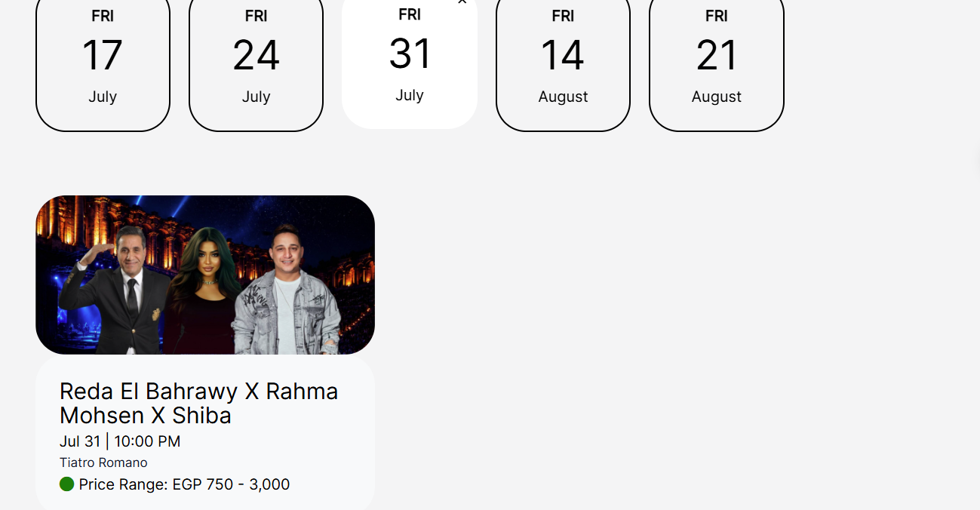Open the Tiatro Romano venue link

tap(103, 462)
